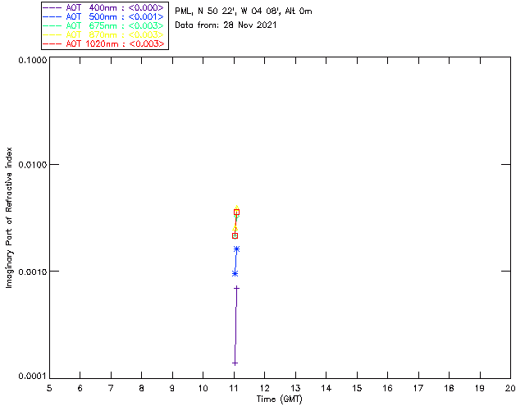Click the x-axis label 5

[49, 388]
